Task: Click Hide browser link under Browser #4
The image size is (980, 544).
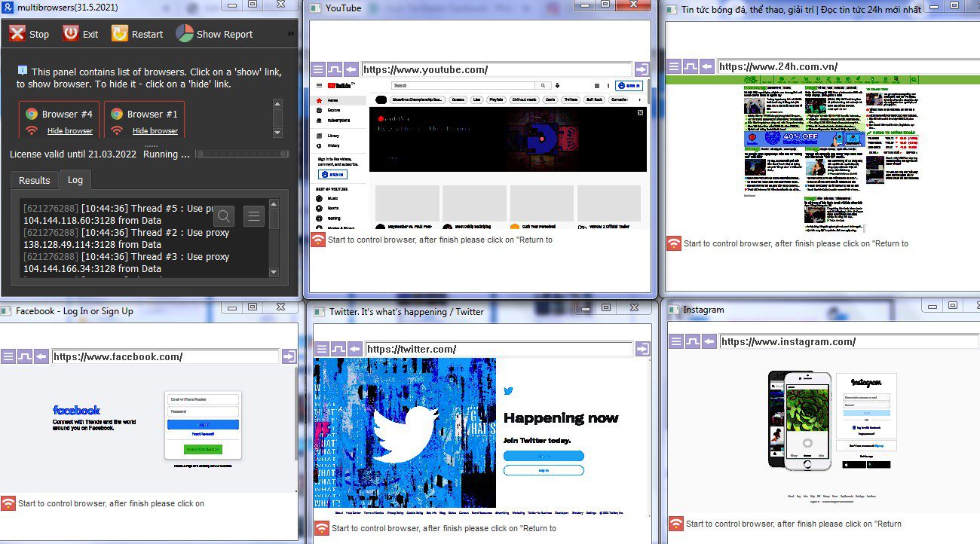Action: coord(70,131)
